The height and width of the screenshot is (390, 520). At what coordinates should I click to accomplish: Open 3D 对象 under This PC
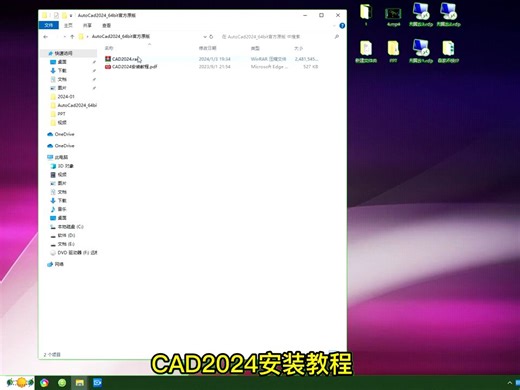click(65, 166)
